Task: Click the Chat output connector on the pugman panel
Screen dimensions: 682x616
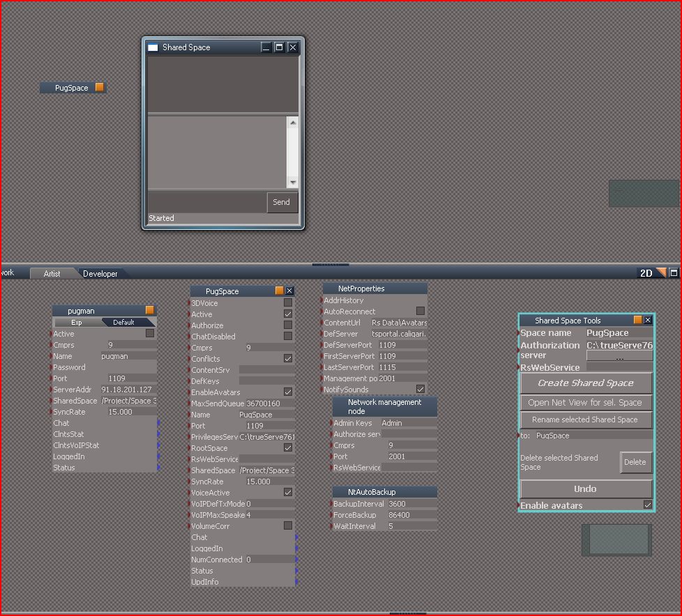Action: tap(158, 422)
